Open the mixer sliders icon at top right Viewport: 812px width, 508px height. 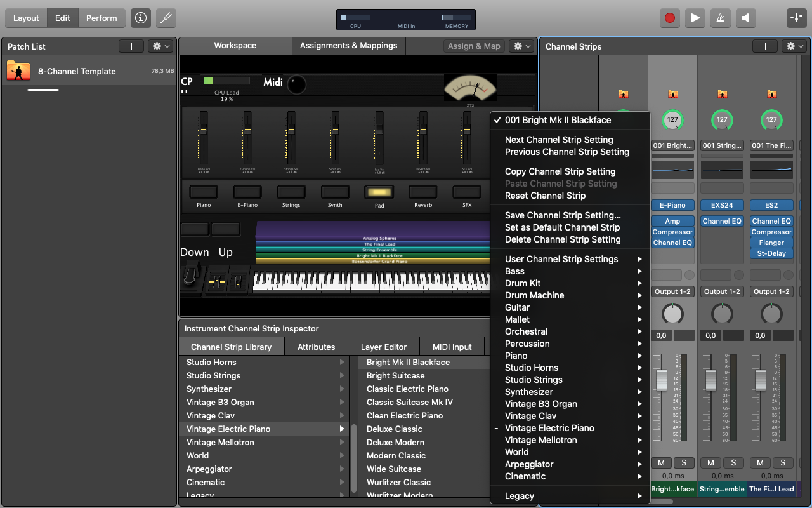pos(796,18)
